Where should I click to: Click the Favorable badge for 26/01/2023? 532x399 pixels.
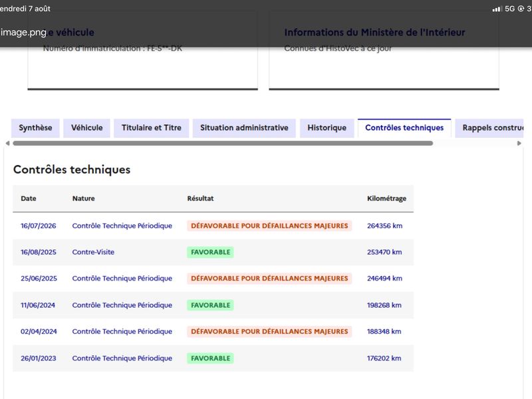210,358
